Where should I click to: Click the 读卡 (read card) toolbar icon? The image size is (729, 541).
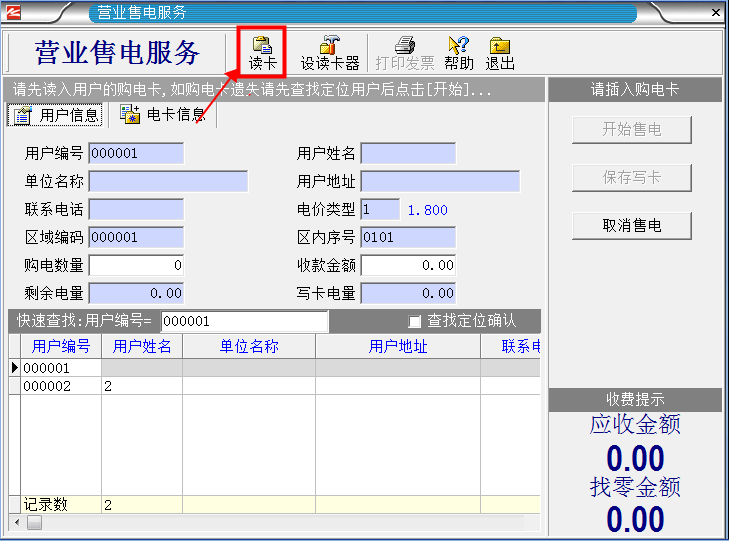coord(263,52)
